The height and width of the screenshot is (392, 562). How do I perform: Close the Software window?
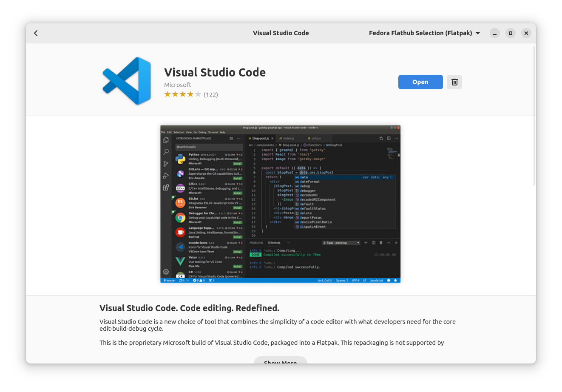click(526, 33)
